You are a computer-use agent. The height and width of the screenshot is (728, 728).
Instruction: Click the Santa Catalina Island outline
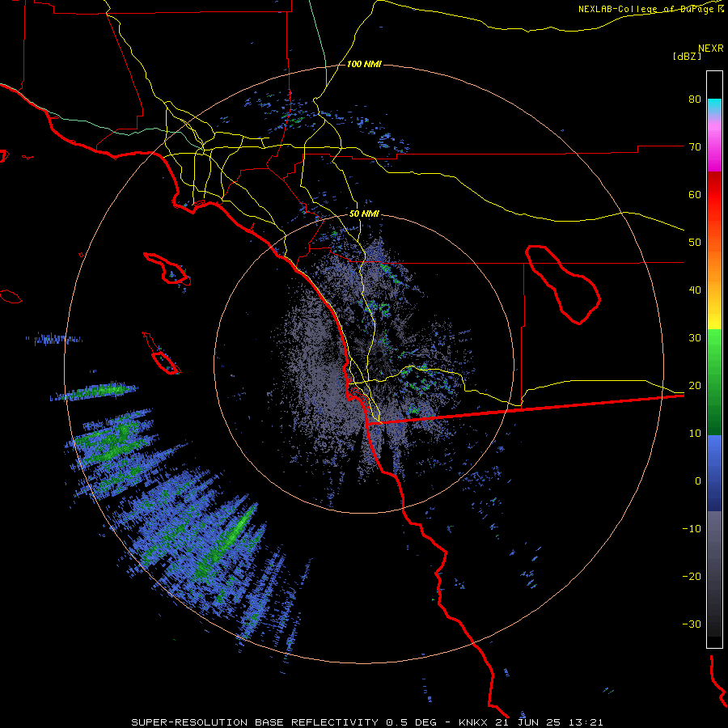coord(167,269)
